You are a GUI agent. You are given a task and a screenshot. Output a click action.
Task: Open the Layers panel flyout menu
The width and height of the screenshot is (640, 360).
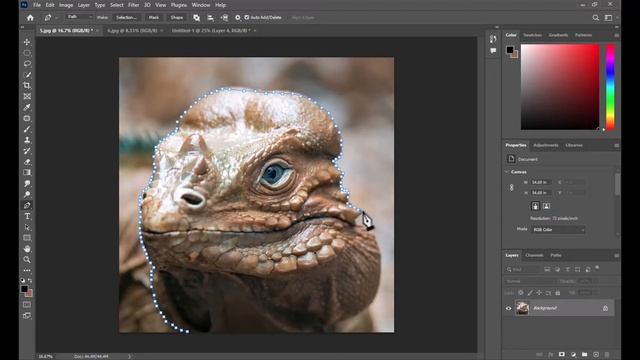pyautogui.click(x=616, y=256)
